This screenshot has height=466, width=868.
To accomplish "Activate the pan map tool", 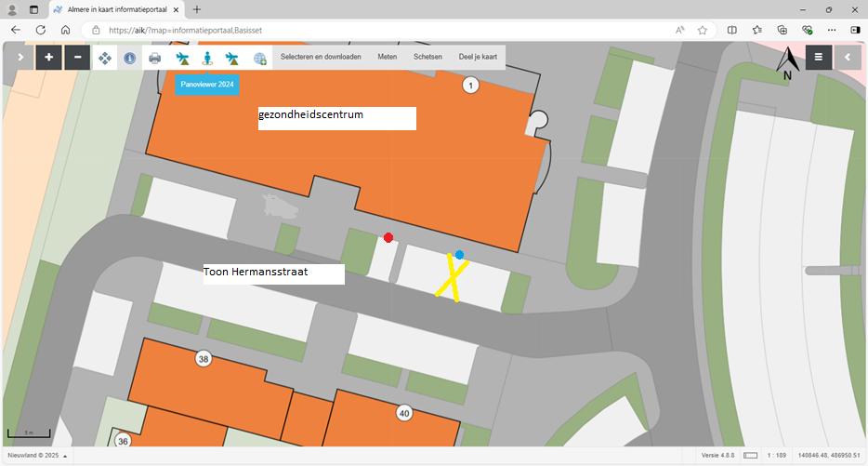I will (105, 58).
